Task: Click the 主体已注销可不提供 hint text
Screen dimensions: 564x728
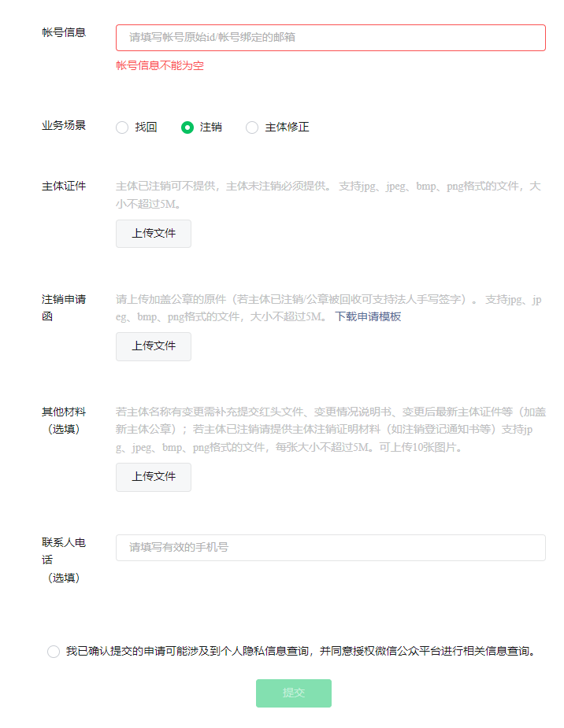Action: click(328, 195)
